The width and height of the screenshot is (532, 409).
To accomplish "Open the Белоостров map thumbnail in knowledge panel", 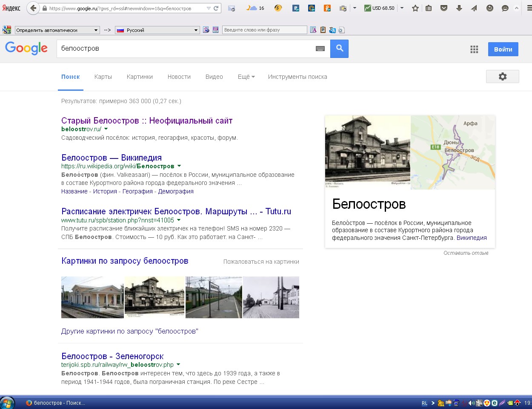I will pos(452,152).
